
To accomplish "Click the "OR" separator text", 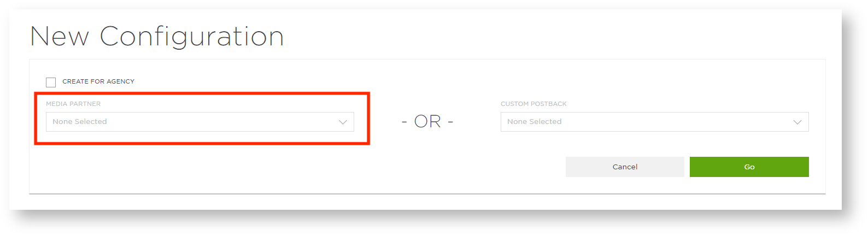I will point(427,121).
